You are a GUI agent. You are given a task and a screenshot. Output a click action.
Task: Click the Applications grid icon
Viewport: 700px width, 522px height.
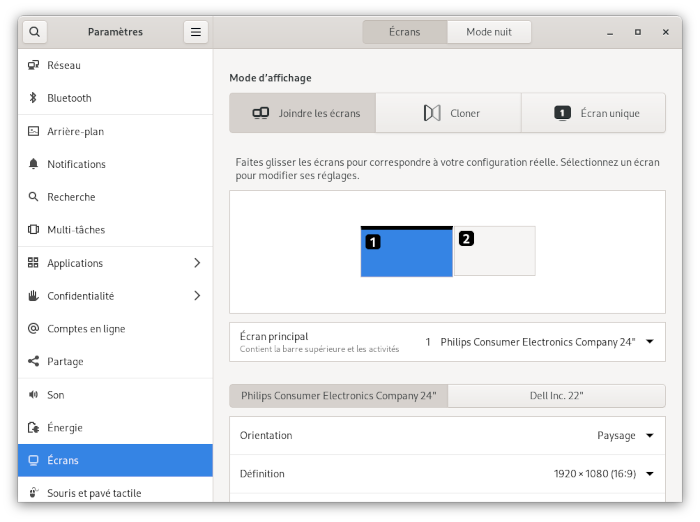[33, 263]
